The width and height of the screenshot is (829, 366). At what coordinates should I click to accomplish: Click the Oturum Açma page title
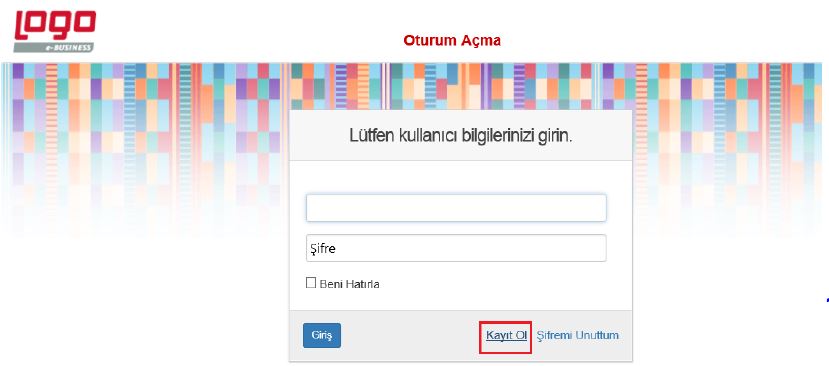coord(452,40)
